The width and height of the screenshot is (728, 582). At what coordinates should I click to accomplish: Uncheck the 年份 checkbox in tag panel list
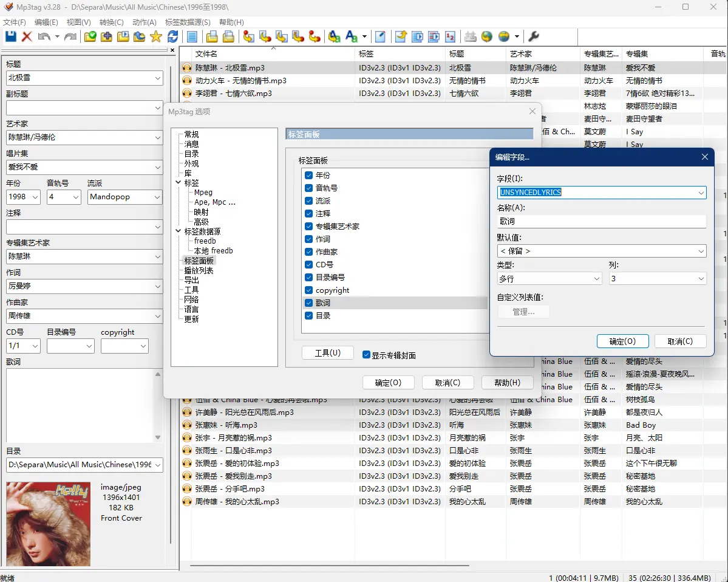coord(308,175)
